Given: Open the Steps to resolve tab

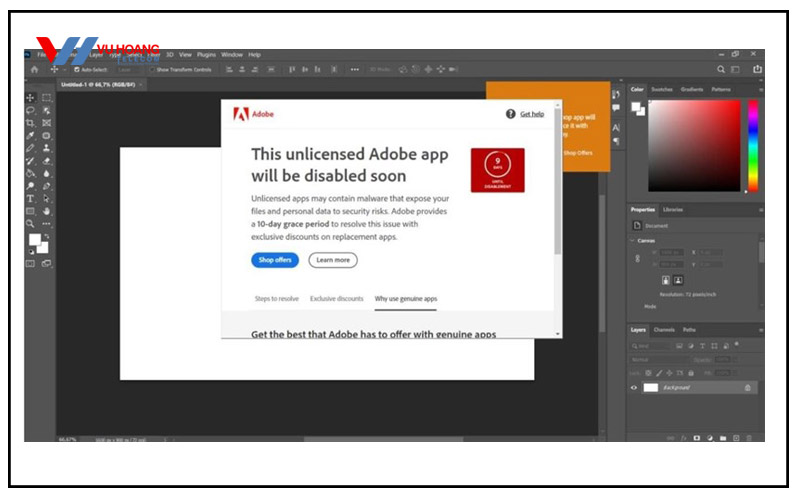Looking at the screenshot, I should click(277, 299).
